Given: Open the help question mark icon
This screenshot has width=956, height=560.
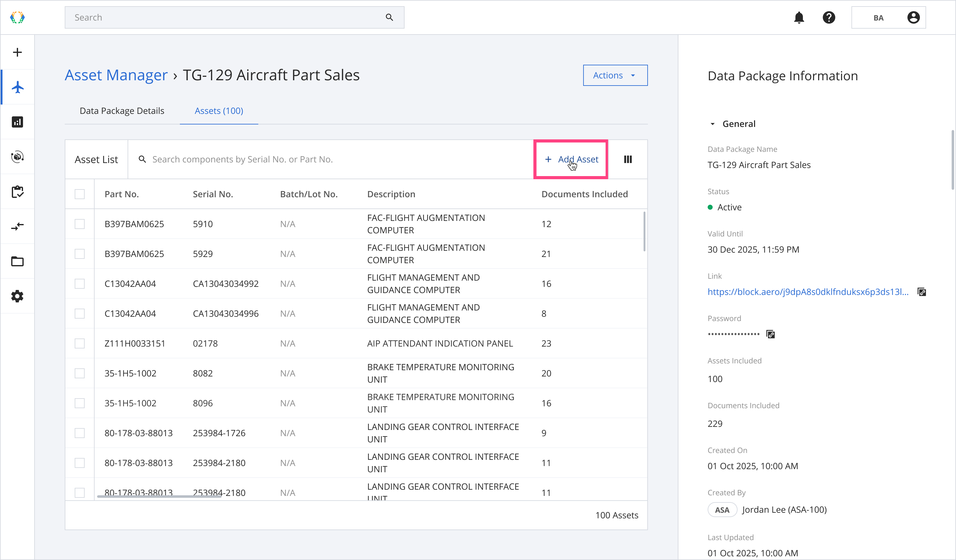Looking at the screenshot, I should [828, 17].
